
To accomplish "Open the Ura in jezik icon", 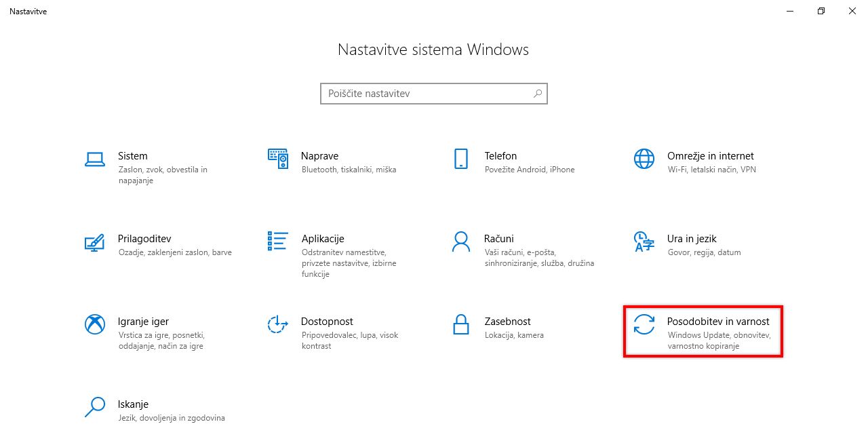I will 644,242.
